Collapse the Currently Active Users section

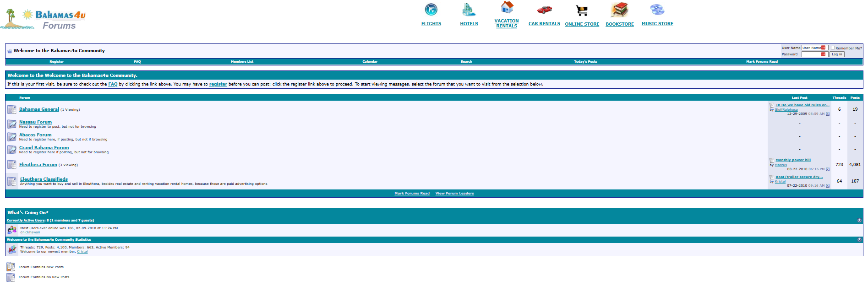pyautogui.click(x=859, y=221)
